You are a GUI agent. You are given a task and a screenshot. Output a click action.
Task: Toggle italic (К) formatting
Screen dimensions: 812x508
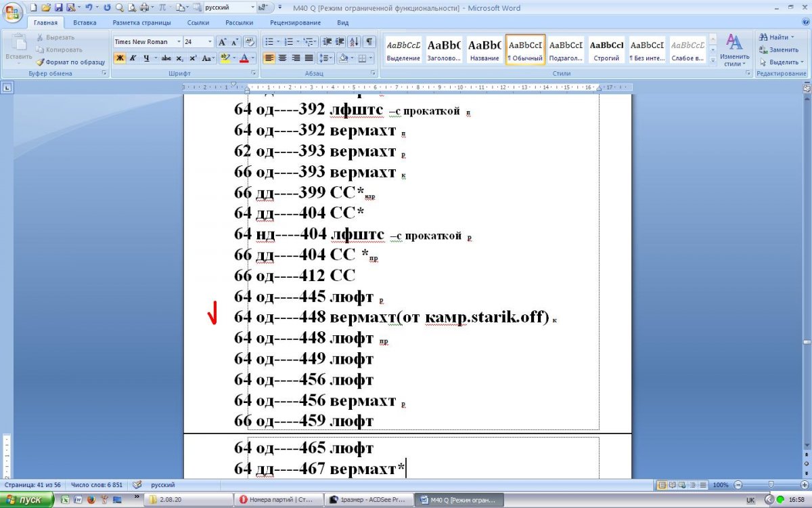[133, 58]
